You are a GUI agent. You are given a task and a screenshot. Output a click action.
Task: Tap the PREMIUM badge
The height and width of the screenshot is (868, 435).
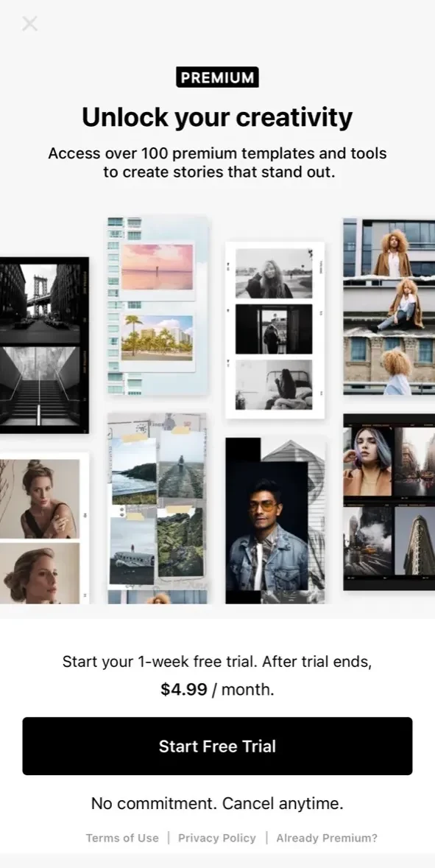click(217, 77)
